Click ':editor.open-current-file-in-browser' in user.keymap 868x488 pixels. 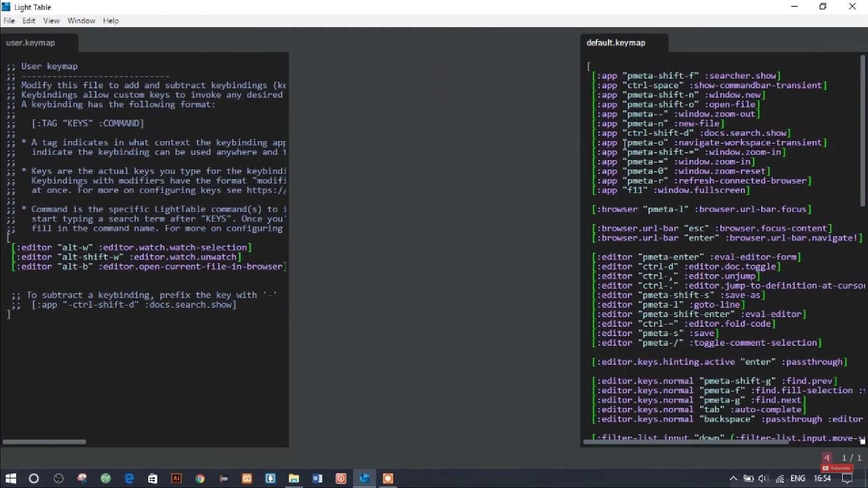(x=192, y=267)
